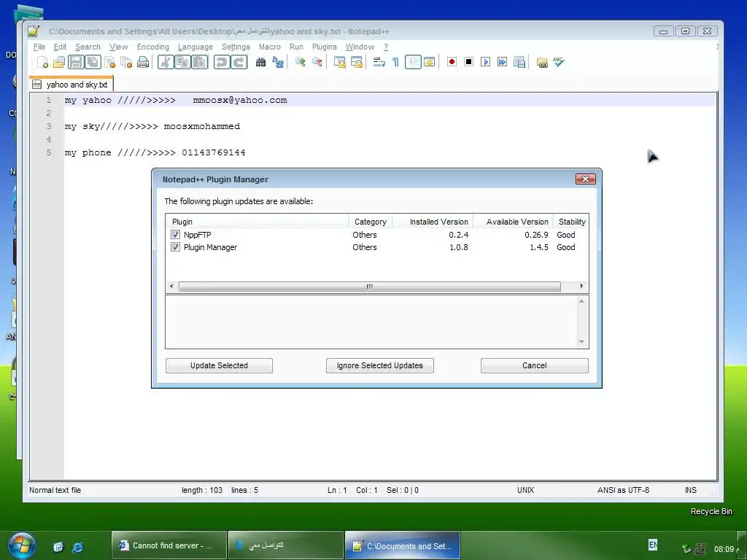Click the plugin list scroll right arrow
This screenshot has width=747, height=560.
click(x=581, y=286)
